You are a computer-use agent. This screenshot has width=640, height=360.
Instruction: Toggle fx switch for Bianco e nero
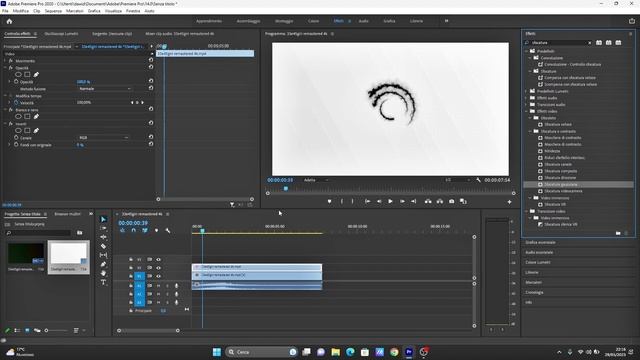(x=11, y=110)
